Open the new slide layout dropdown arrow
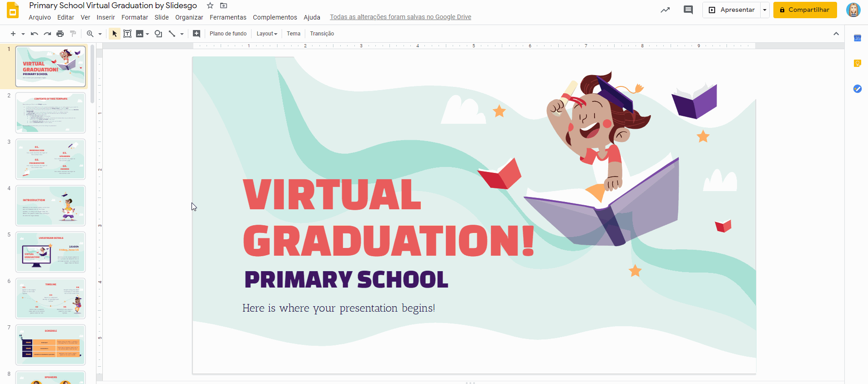 click(23, 34)
